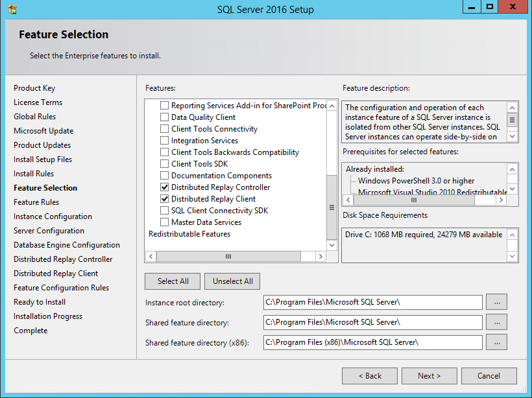The height and width of the screenshot is (398, 532).
Task: Click inside the instance root directory field
Action: pyautogui.click(x=372, y=302)
